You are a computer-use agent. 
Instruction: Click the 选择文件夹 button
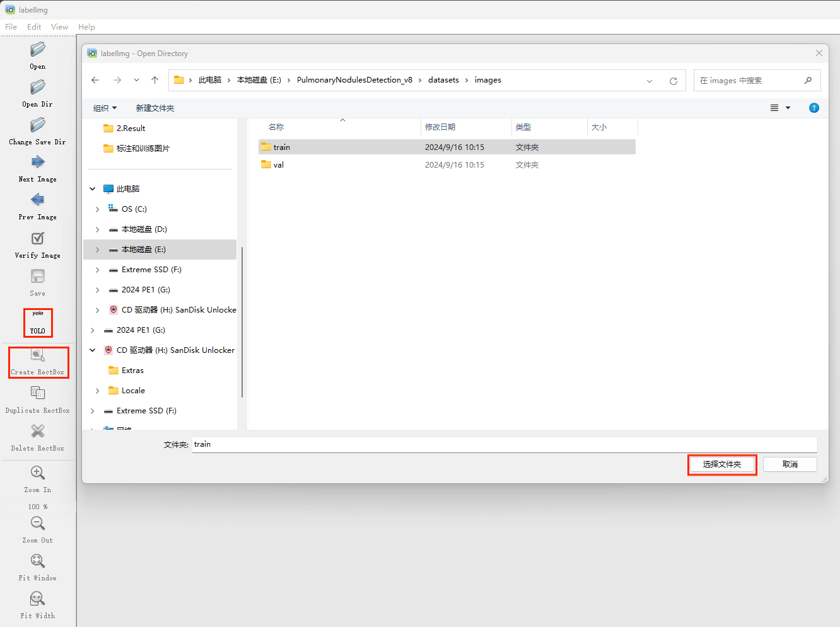point(722,464)
